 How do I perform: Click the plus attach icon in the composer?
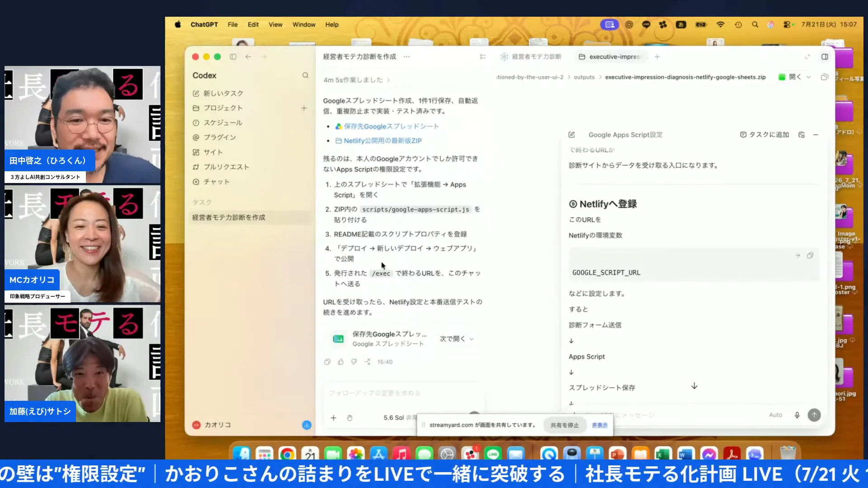333,418
